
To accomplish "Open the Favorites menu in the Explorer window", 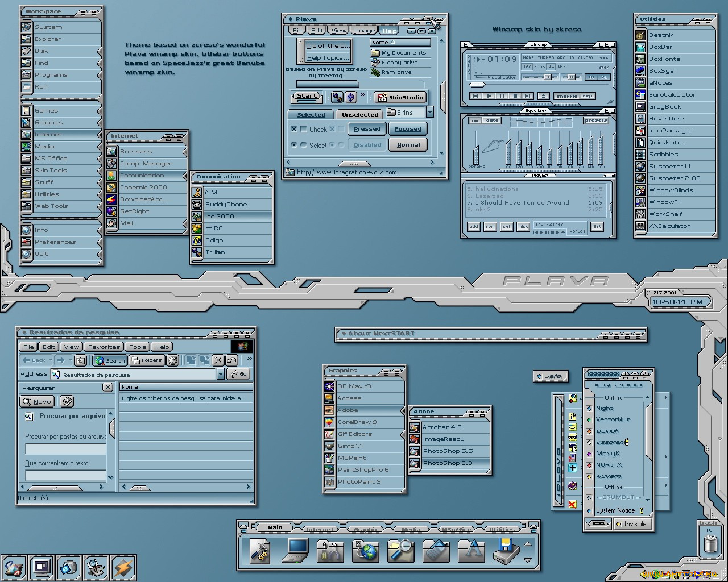I will coord(104,347).
